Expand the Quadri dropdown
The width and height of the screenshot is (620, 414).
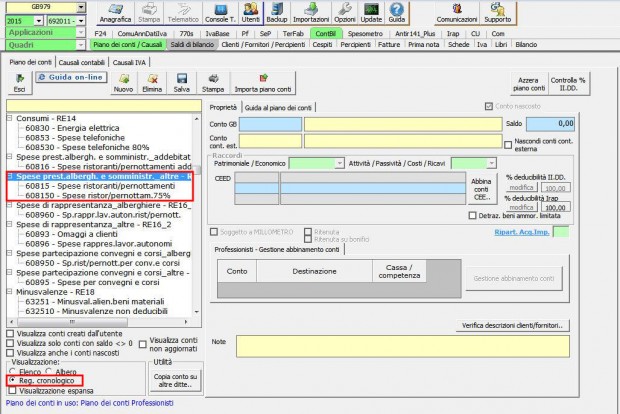click(80, 45)
